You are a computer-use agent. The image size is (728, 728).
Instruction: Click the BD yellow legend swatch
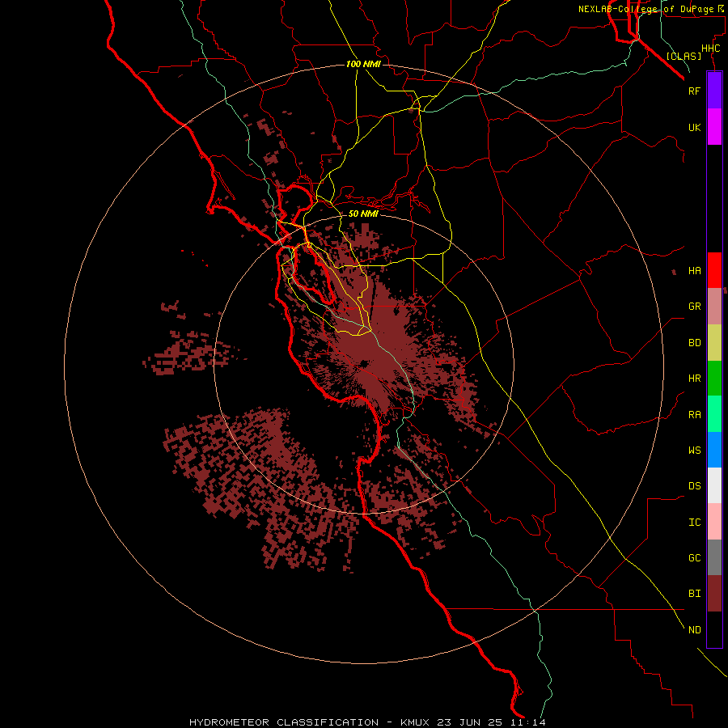pos(714,343)
